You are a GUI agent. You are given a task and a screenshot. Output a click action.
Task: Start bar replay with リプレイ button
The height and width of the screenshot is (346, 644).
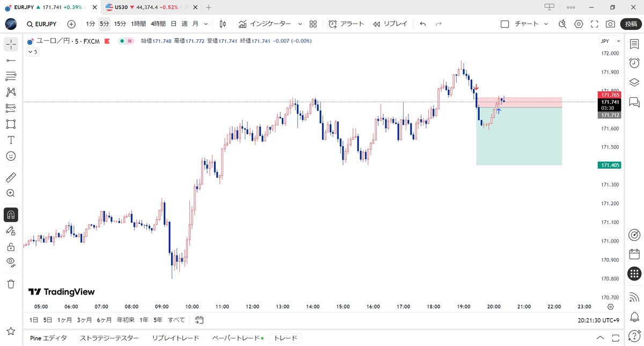click(x=390, y=24)
